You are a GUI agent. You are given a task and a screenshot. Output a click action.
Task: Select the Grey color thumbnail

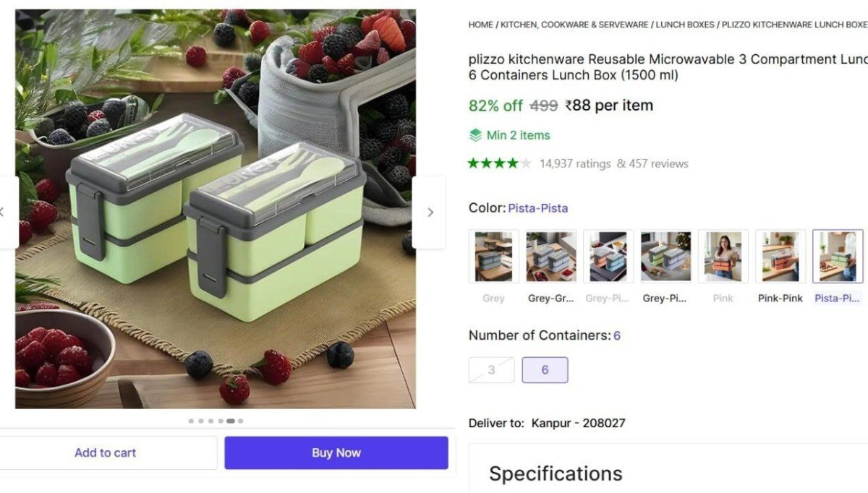coord(493,256)
